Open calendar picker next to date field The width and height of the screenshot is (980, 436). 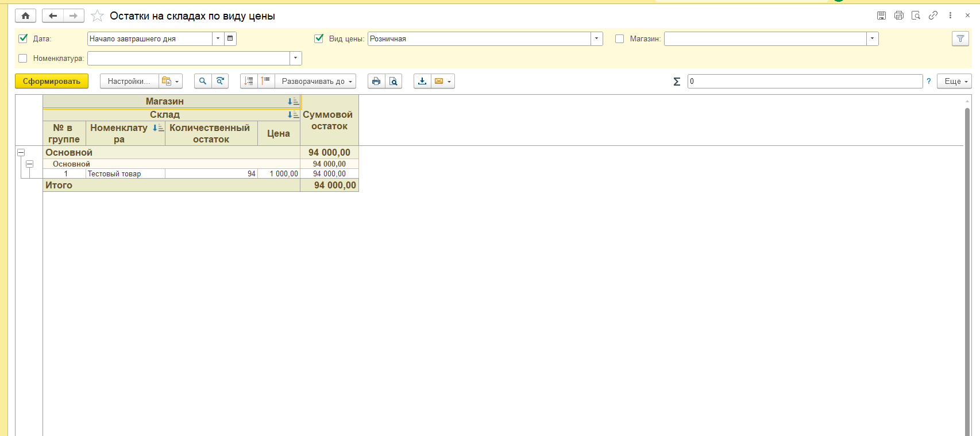(230, 38)
